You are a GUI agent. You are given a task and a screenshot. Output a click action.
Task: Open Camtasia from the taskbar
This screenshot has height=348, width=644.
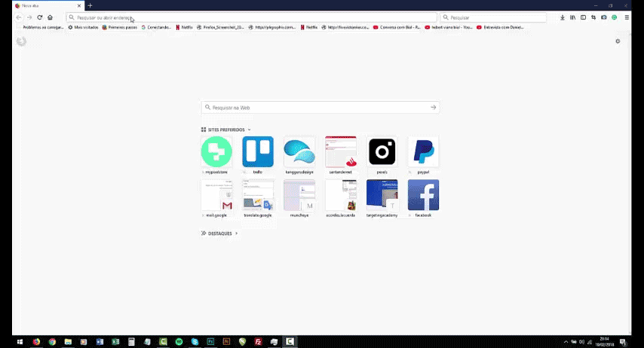click(290, 341)
